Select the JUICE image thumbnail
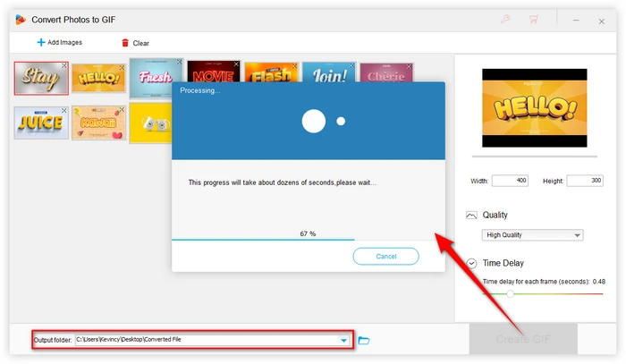Viewport: 626px width, 364px height. point(41,123)
